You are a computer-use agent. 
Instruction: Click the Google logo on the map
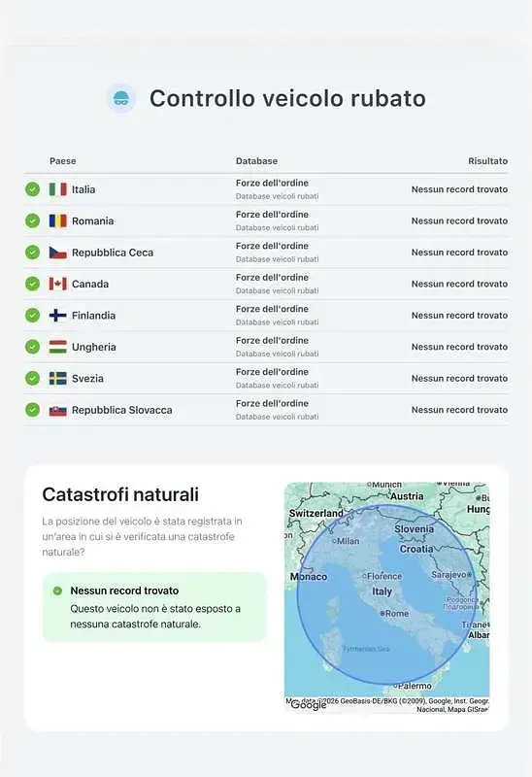pyautogui.click(x=309, y=705)
